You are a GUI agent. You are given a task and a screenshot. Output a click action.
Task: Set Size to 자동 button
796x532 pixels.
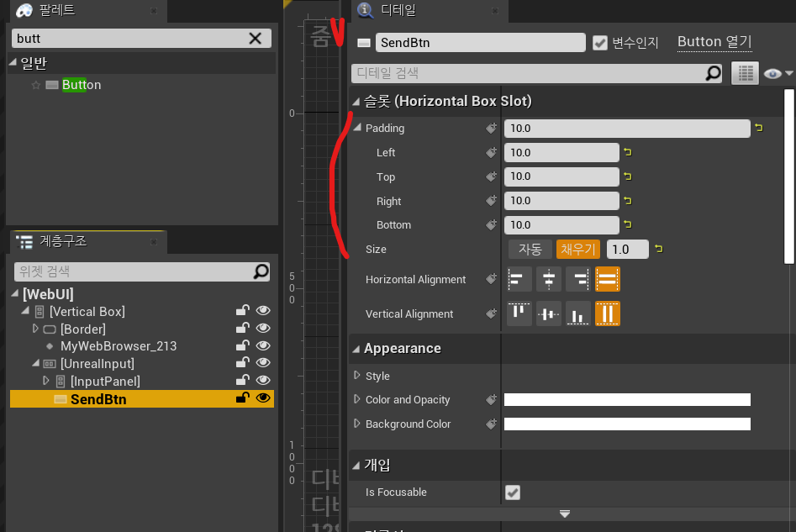pyautogui.click(x=530, y=249)
